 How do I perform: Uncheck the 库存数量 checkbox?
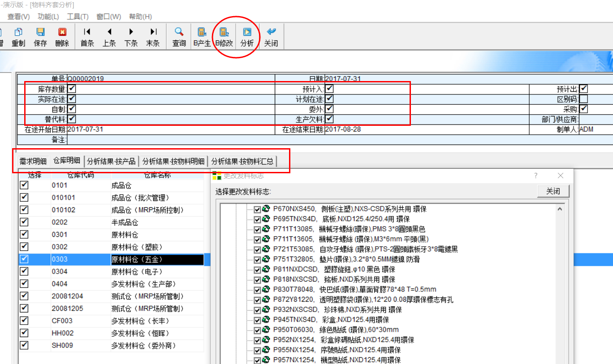(72, 89)
